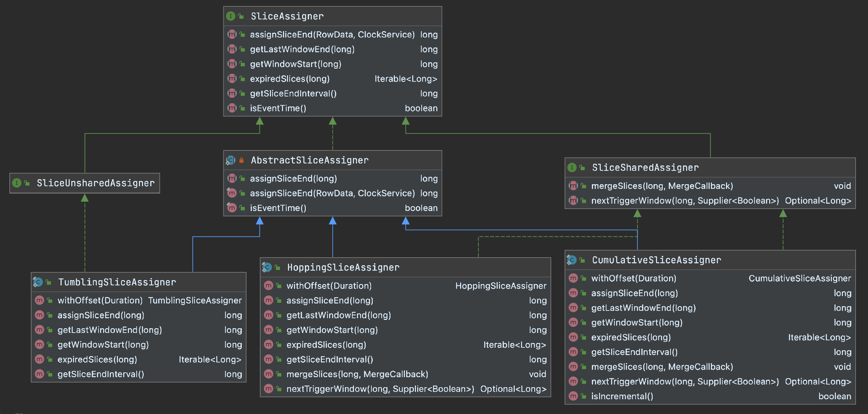
Task: Click void return type in SliceSharedAssigner
Action: (843, 186)
